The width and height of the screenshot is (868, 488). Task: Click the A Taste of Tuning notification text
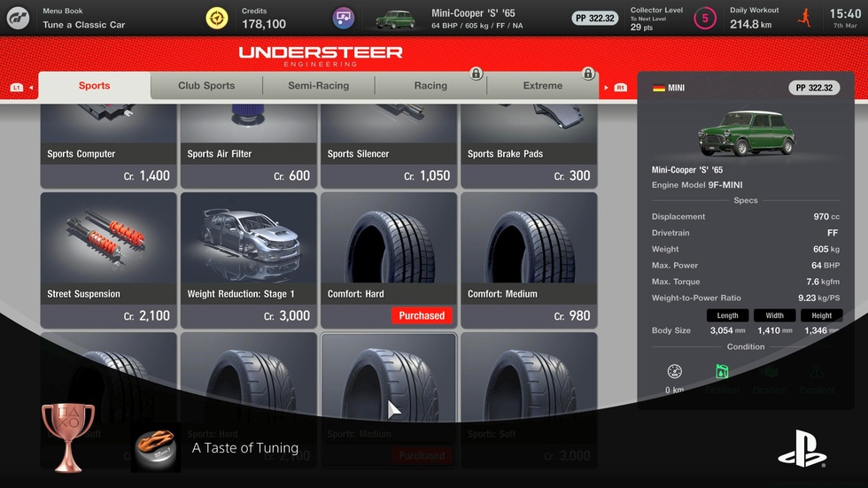(245, 447)
